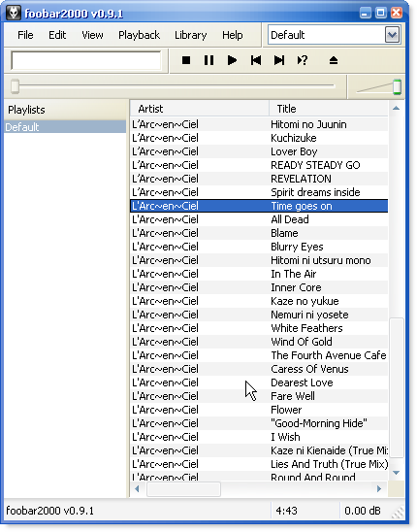
Task: Close the foobar2000 window
Action: pos(397,14)
